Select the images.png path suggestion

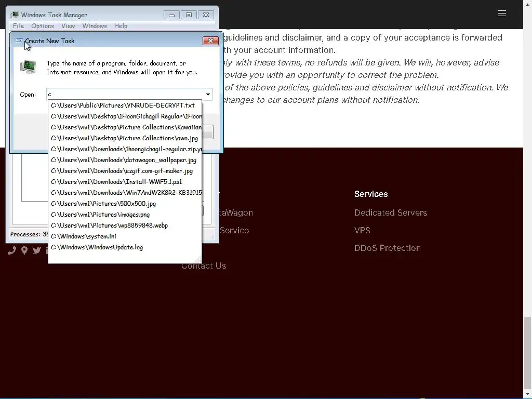pyautogui.click(x=125, y=215)
